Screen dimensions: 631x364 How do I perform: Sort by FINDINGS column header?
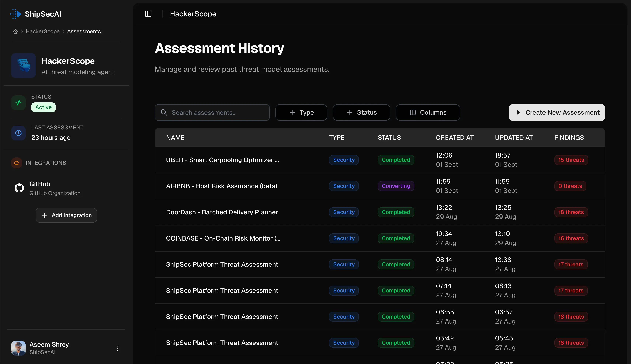(569, 137)
